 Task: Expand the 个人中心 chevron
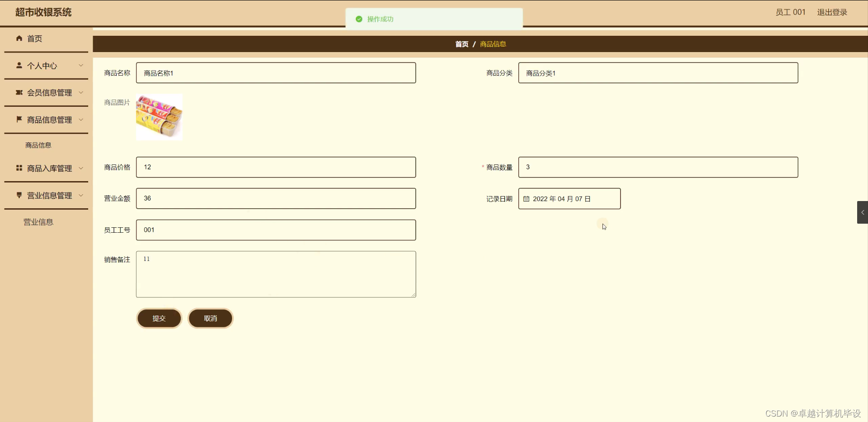(x=81, y=65)
